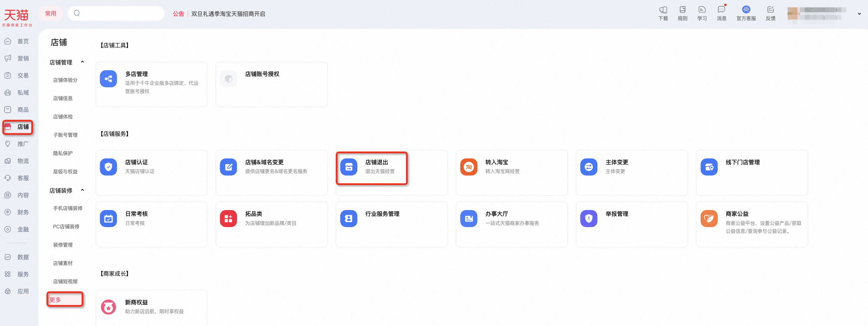Click the search magnifier icon
This screenshot has width=868, height=326.
pyautogui.click(x=77, y=13)
